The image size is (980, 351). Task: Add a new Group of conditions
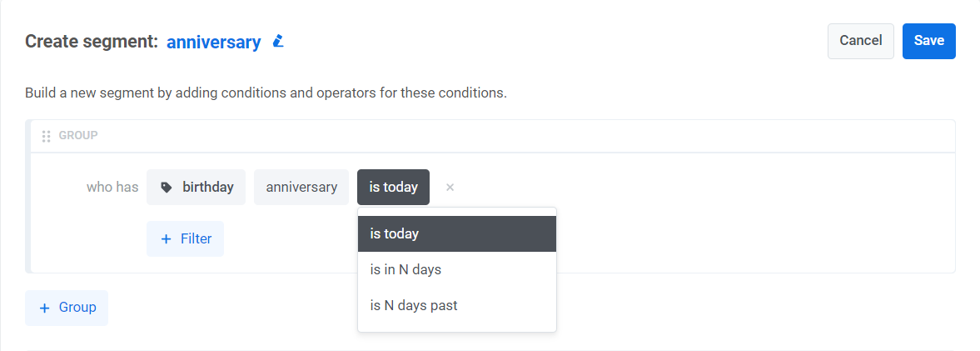pos(67,308)
